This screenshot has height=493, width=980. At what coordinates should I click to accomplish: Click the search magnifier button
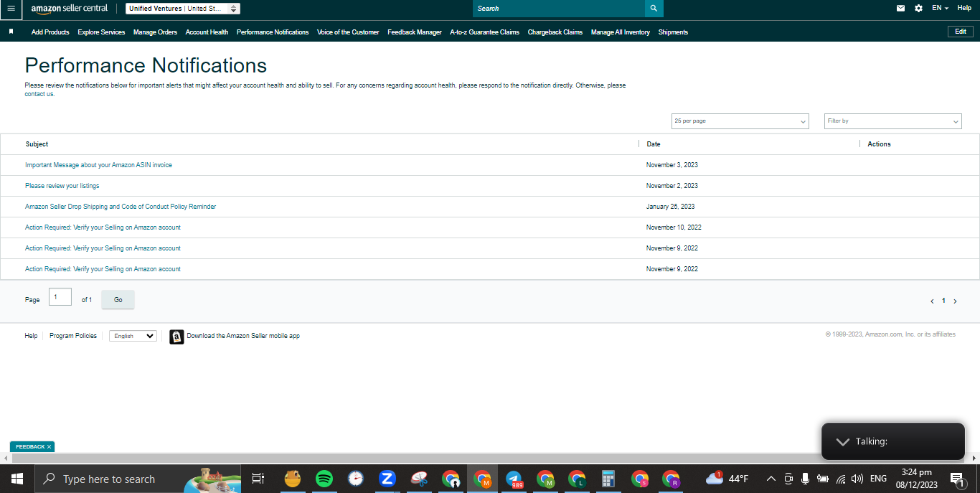pyautogui.click(x=654, y=9)
